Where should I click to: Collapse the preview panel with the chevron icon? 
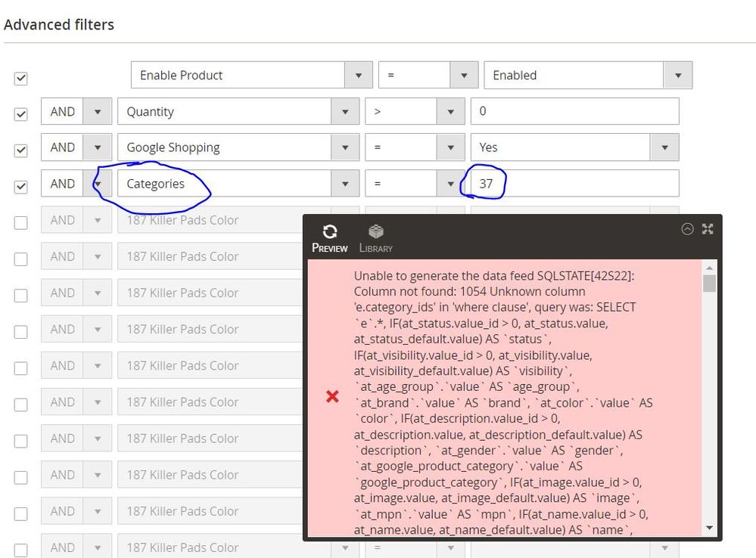click(687, 228)
